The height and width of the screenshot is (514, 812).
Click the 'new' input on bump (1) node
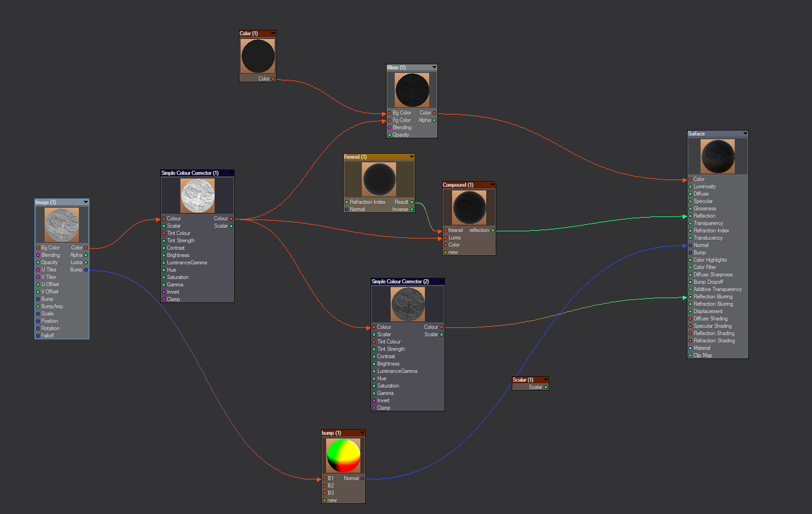pyautogui.click(x=325, y=500)
